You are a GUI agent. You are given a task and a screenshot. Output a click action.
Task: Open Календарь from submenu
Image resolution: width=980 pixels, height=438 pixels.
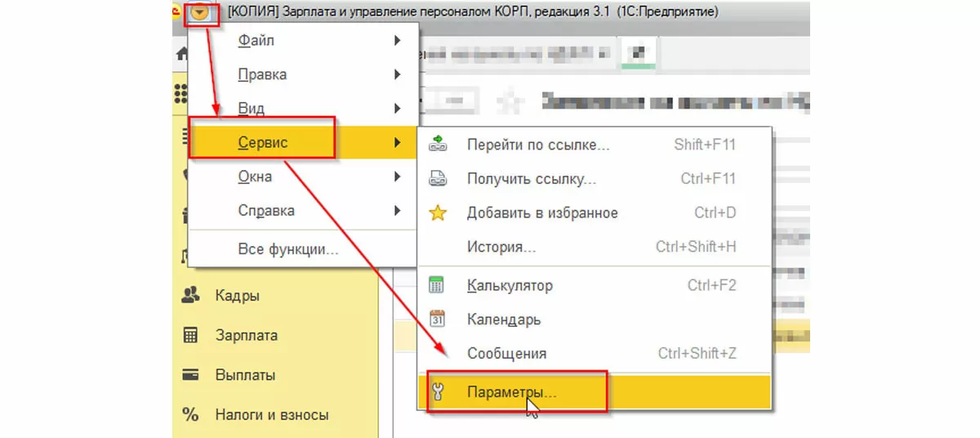point(595,320)
